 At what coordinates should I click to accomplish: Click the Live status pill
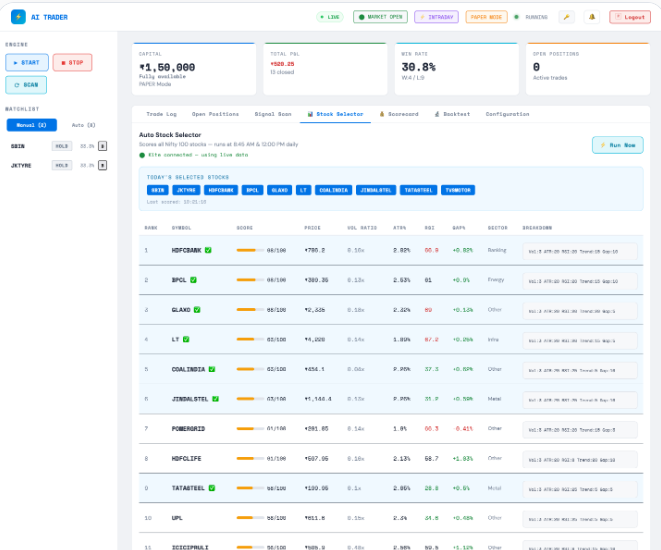330,17
